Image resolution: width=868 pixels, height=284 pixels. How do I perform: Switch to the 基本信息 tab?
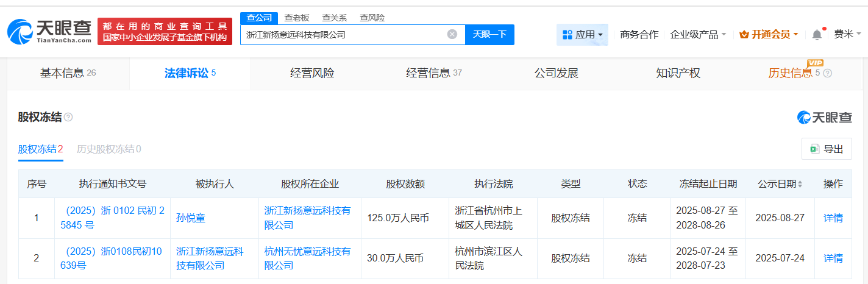click(x=68, y=73)
